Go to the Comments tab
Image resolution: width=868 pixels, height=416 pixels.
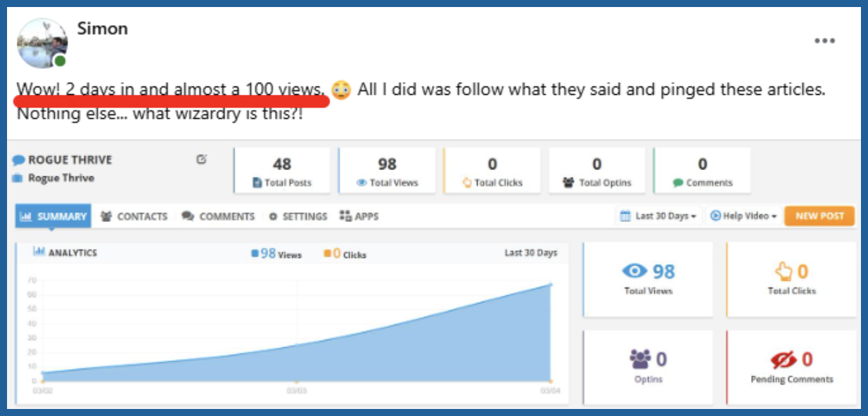[218, 216]
